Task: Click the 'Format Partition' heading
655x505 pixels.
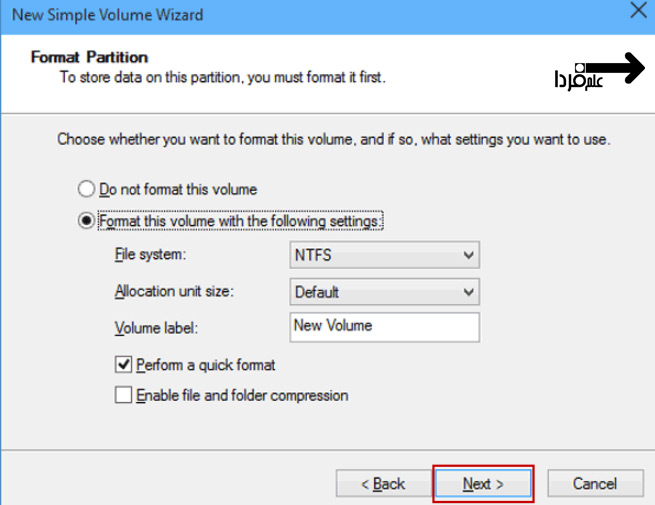Action: coord(89,57)
